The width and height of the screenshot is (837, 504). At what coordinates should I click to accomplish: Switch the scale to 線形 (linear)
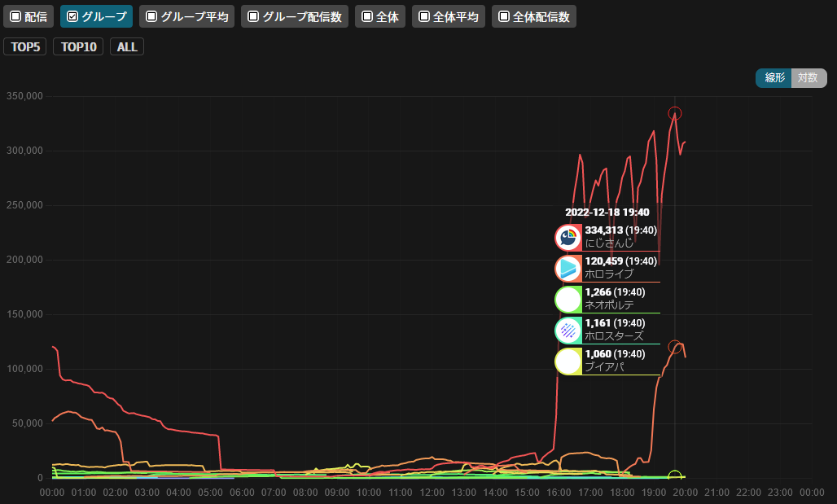coord(774,78)
